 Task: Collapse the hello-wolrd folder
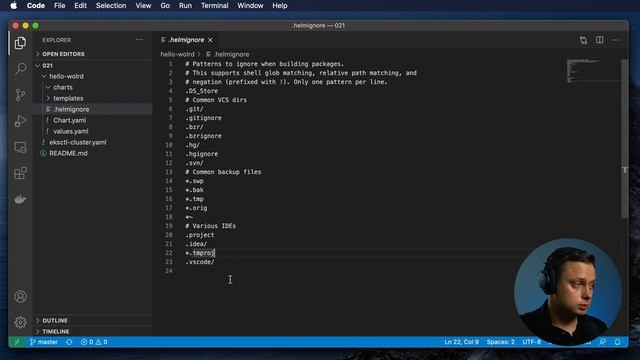click(x=93, y=76)
